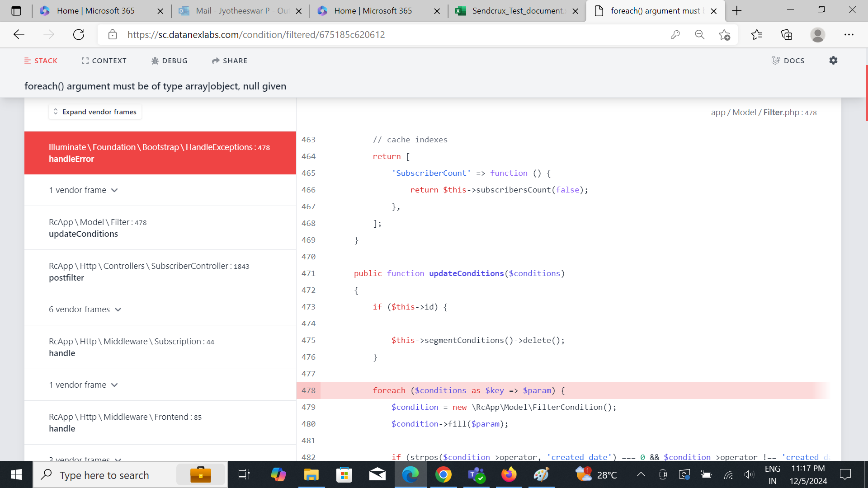Add this page to favorites

click(x=724, y=35)
